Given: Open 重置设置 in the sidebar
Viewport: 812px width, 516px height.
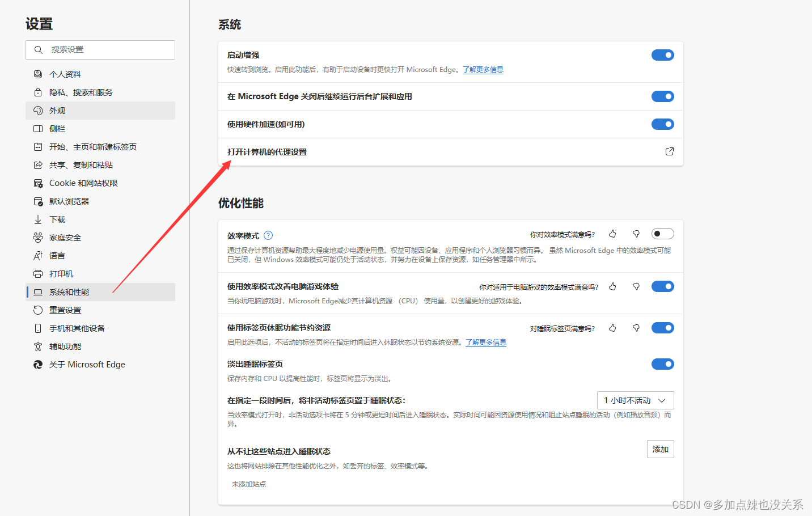Looking at the screenshot, I should tap(100, 310).
